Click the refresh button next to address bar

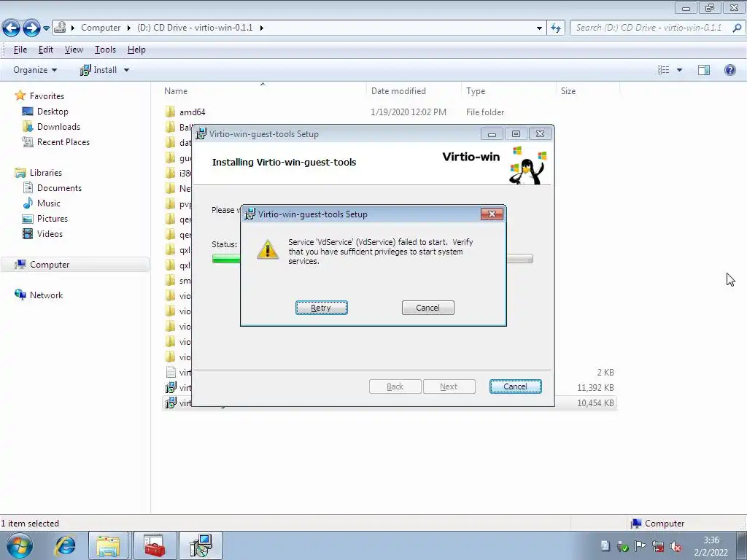coord(556,28)
